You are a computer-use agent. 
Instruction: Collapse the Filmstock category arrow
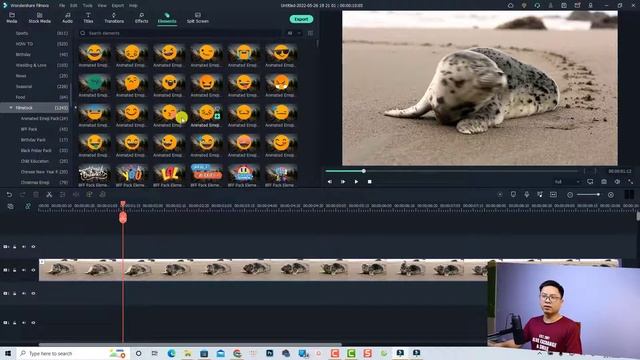click(11, 108)
